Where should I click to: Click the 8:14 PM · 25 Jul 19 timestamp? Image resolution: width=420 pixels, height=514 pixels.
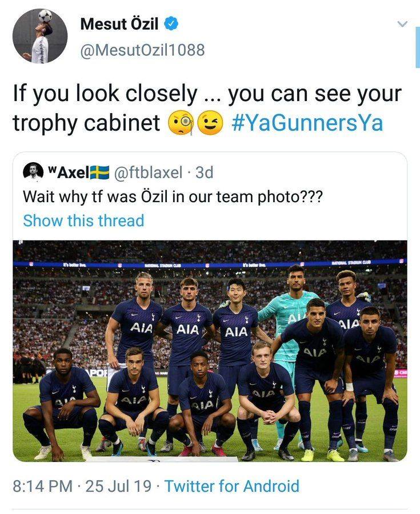point(82,486)
